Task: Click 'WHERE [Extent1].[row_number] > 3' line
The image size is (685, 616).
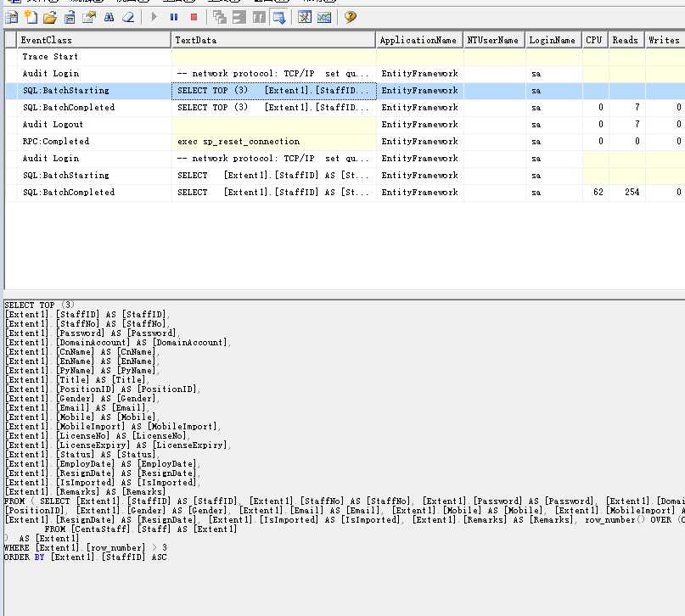Action: 86,548
